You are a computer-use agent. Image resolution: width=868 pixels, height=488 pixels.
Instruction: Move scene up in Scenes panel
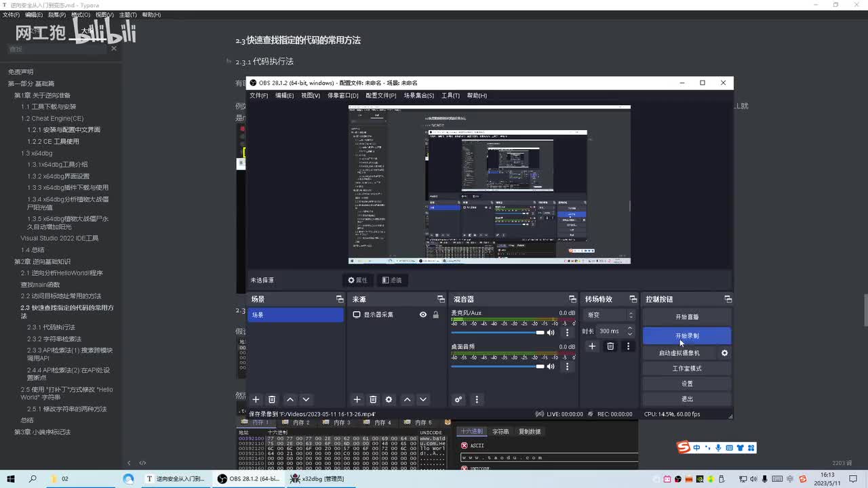tap(290, 400)
